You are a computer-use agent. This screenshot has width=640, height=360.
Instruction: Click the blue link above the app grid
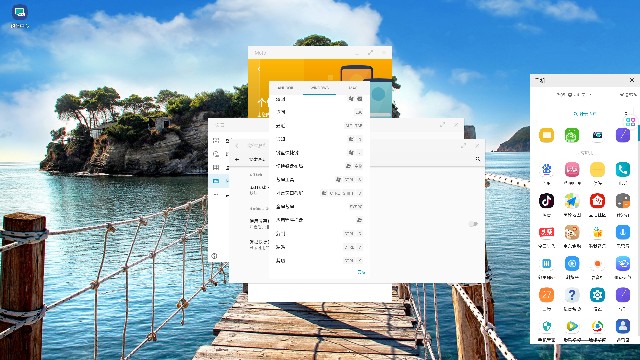coord(584,113)
